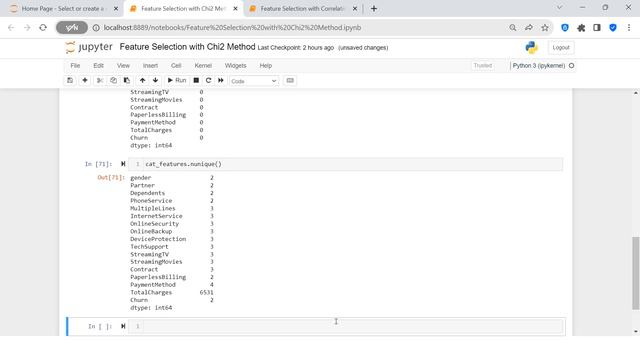The image size is (640, 360).
Task: Open cell type Code dropdown
Action: (x=254, y=81)
